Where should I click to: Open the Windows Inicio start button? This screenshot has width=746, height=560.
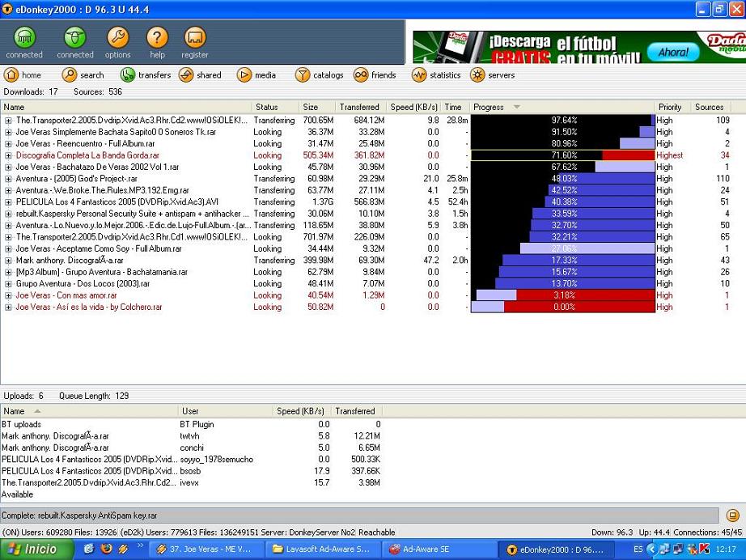[36, 549]
